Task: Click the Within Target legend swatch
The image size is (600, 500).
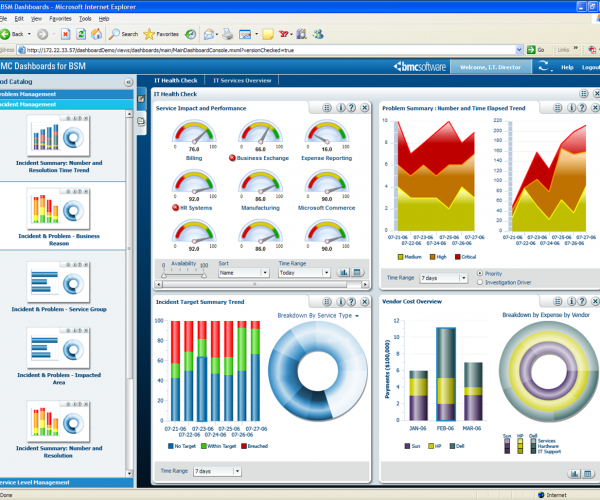Action: point(204,446)
